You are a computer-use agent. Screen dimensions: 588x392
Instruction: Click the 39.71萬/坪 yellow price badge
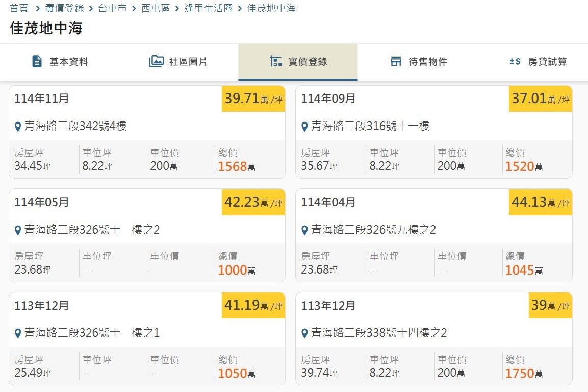(x=253, y=99)
